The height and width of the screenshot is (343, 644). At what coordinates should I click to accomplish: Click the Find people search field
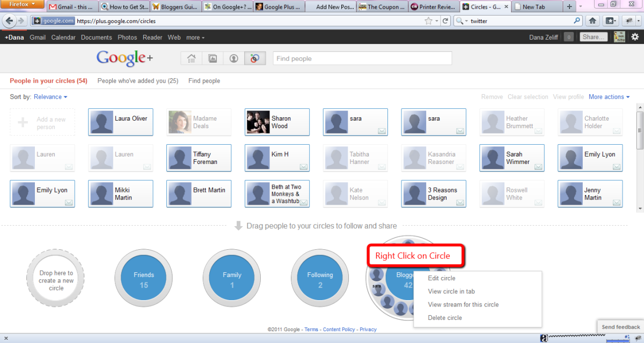click(x=362, y=58)
